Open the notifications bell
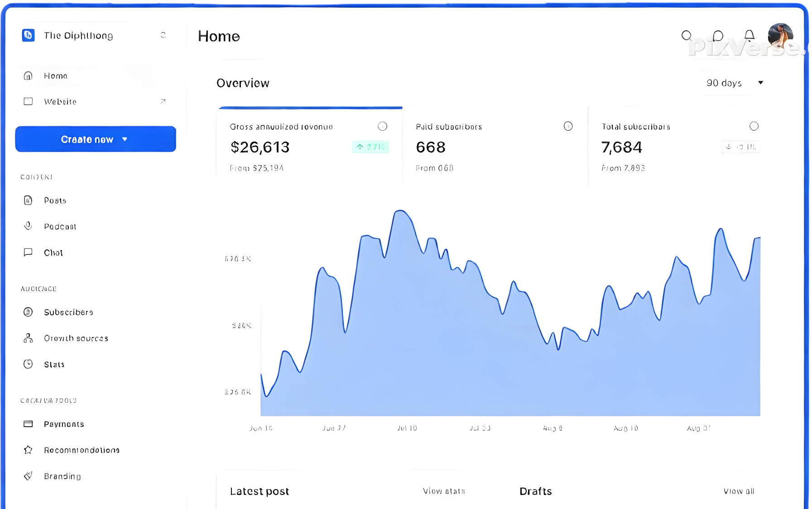Viewport: 812px width, 509px height. 750,35
